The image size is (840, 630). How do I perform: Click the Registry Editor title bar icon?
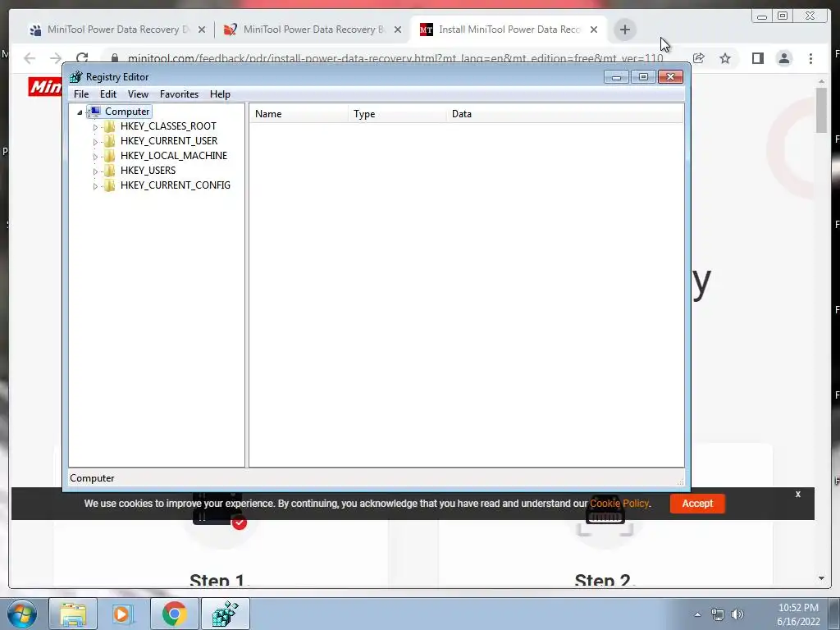coord(76,77)
